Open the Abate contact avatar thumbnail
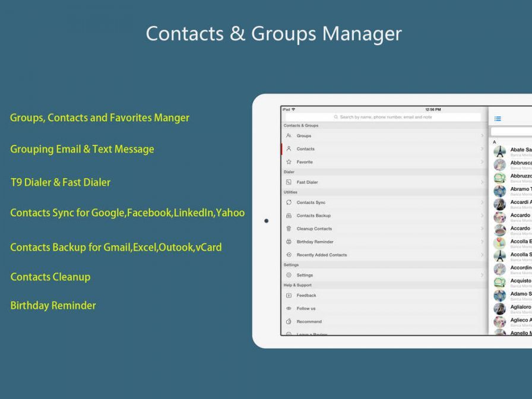Viewport: 532px width, 399px height. [x=500, y=152]
